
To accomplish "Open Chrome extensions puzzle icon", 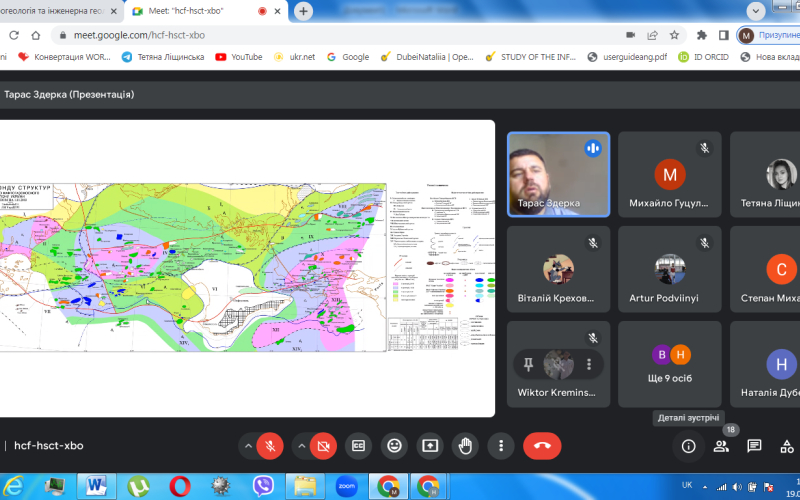I will tap(702, 35).
